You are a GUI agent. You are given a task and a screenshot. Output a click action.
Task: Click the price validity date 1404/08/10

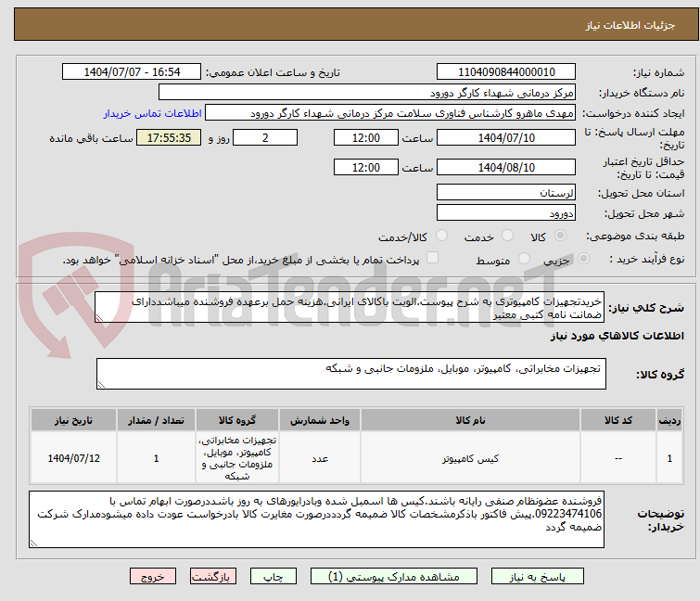coord(505,168)
